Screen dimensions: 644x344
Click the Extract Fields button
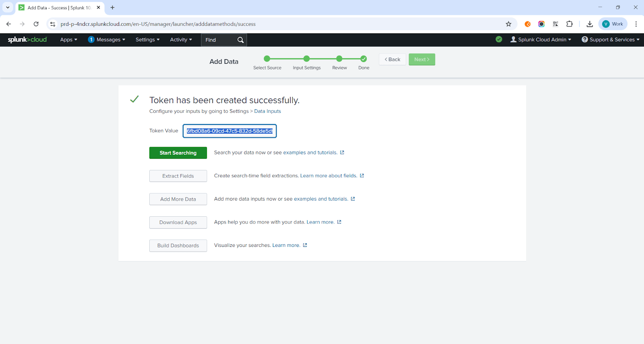click(x=178, y=176)
